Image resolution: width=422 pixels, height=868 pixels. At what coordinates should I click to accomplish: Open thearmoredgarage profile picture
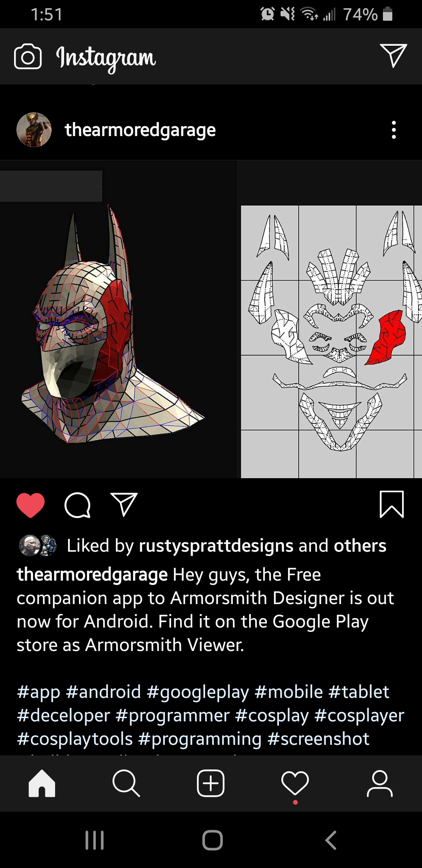pyautogui.click(x=34, y=130)
